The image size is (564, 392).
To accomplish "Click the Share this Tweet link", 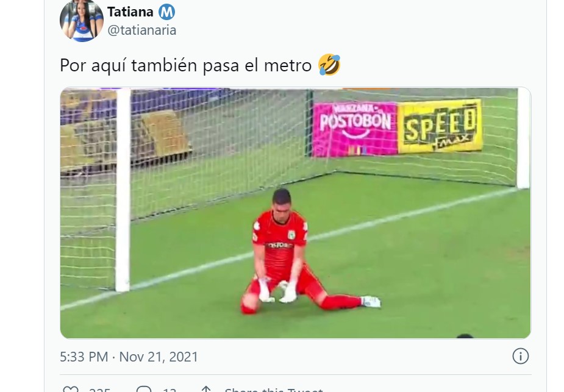I will pos(274,390).
